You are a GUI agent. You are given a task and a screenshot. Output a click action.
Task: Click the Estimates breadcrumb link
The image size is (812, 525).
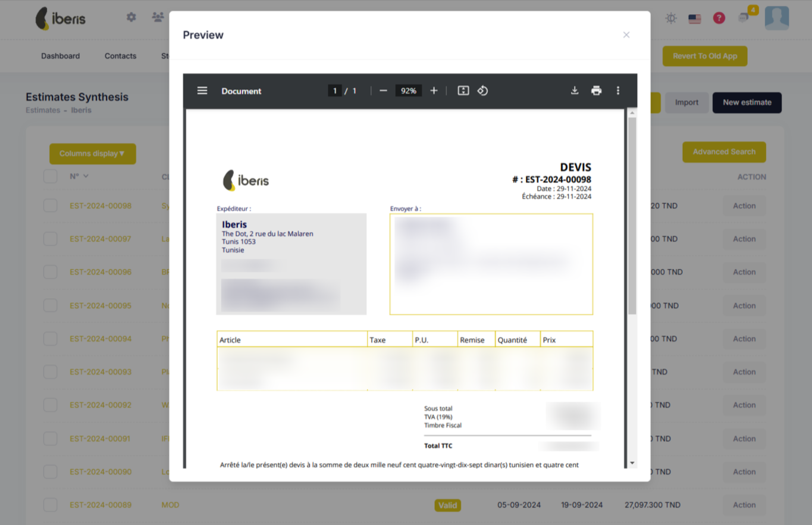click(43, 110)
